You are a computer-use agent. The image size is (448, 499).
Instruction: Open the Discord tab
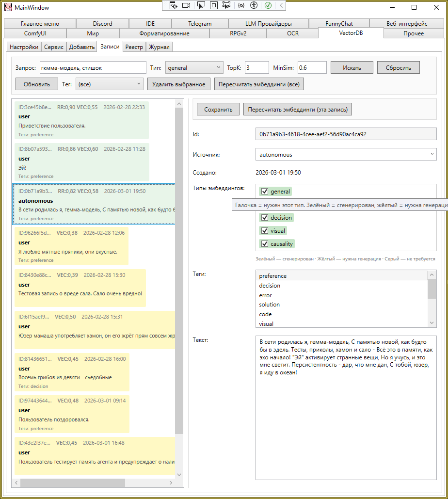[x=102, y=24]
